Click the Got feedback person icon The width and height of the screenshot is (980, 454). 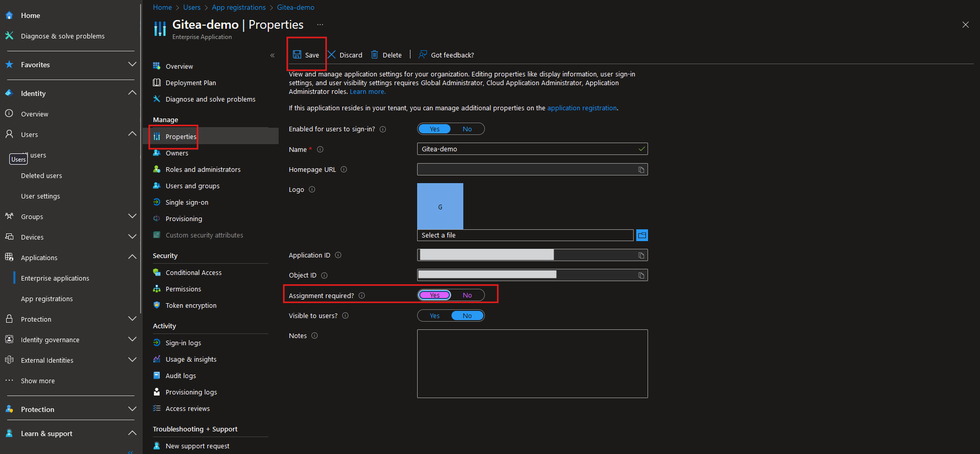423,54
